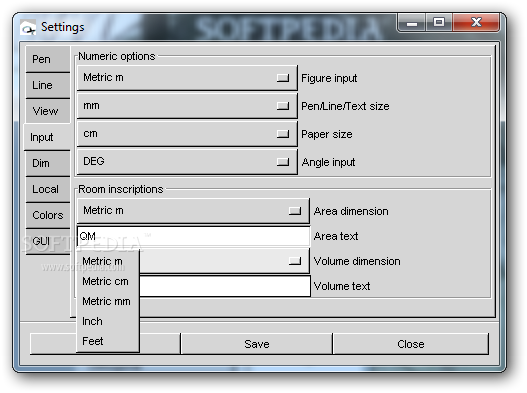Viewport: 527px width, 393px height.
Task: Click the Paper size label
Action: 327,134
